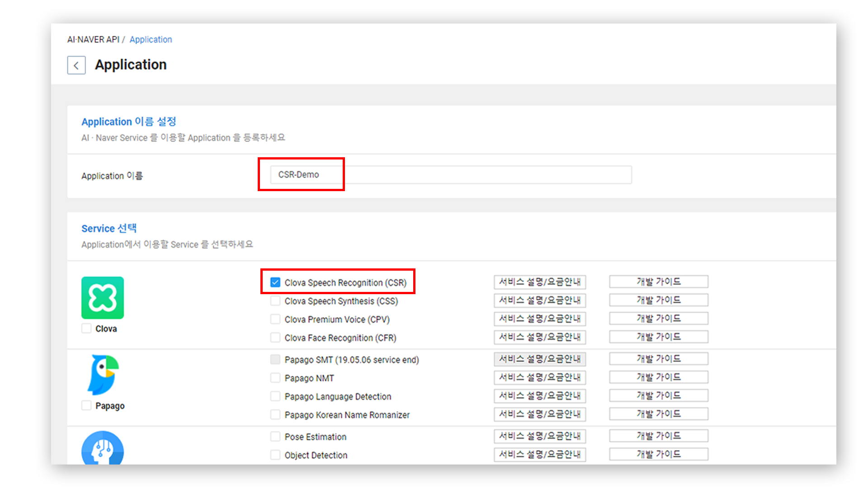This screenshot has width=868, height=488.
Task: Click the Application breadcrumb link
Action: point(151,39)
